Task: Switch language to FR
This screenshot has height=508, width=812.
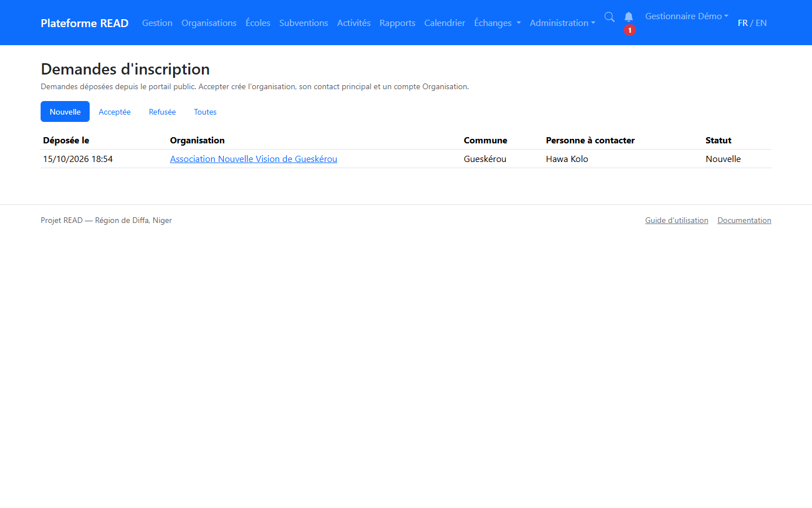Action: tap(743, 23)
